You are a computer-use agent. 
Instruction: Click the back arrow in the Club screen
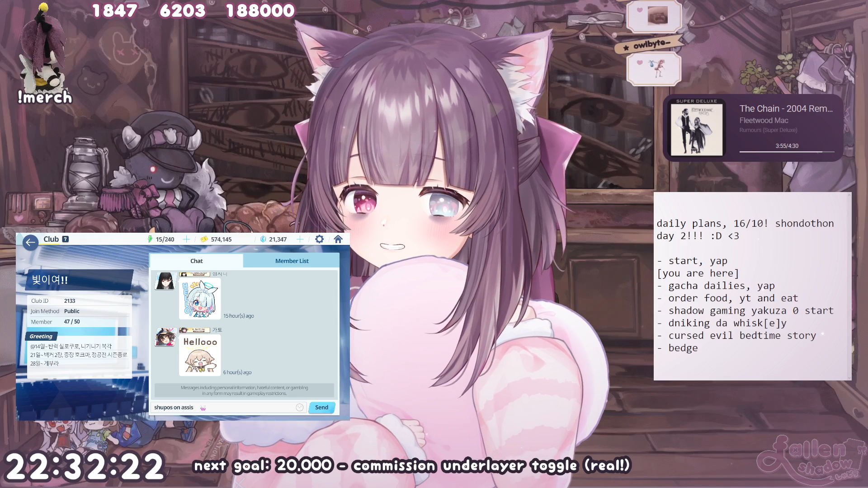[x=30, y=243]
